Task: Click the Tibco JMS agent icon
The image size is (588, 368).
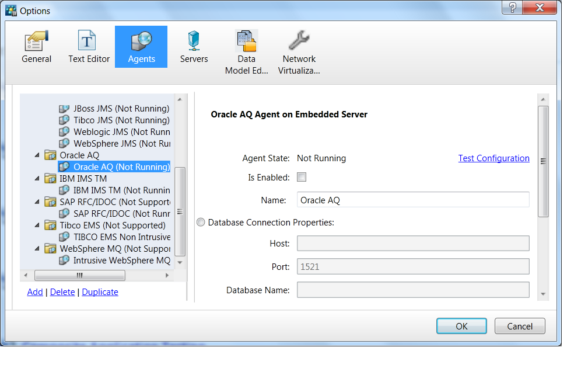Action: click(x=64, y=120)
